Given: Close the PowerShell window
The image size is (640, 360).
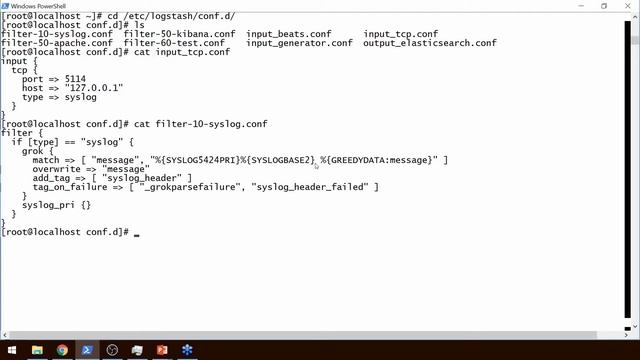Looking at the screenshot, I should [x=628, y=6].
